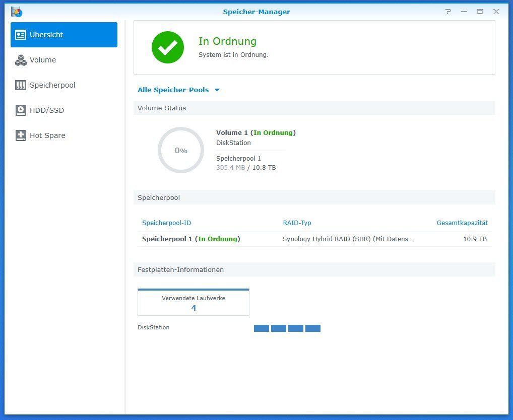Click the third DiskStation drive slot bar

(296, 328)
